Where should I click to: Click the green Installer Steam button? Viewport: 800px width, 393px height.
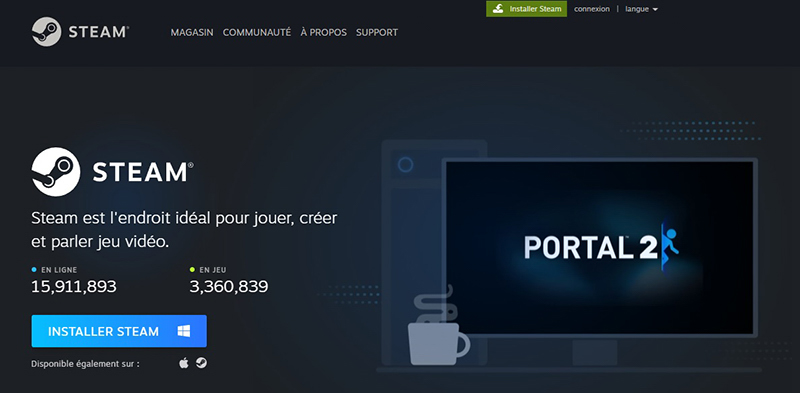[527, 9]
